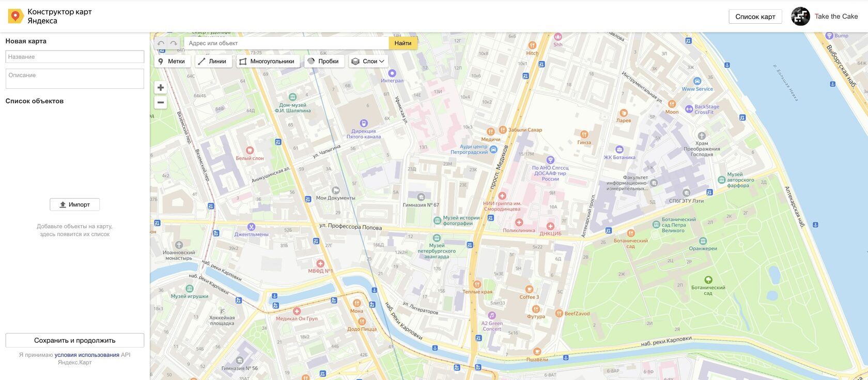The image size is (868, 380).
Task: Click the Гимназия № 67 marker
Action: coord(421,197)
